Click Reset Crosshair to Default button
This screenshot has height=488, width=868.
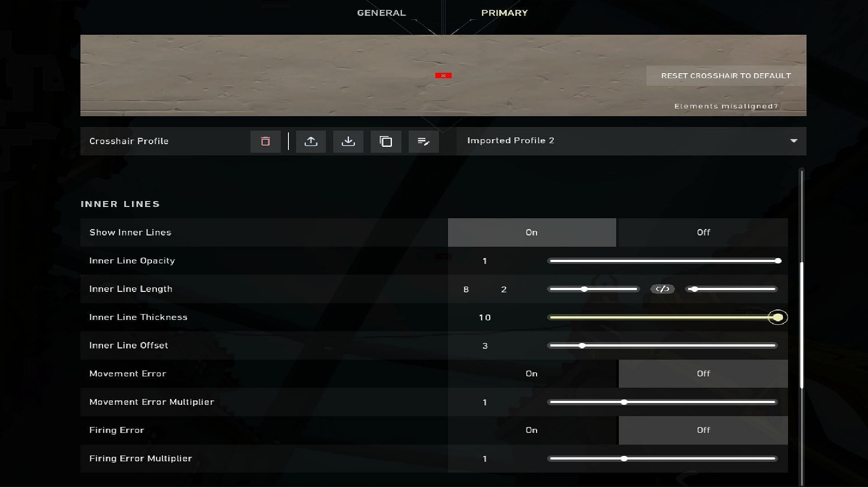click(x=726, y=75)
